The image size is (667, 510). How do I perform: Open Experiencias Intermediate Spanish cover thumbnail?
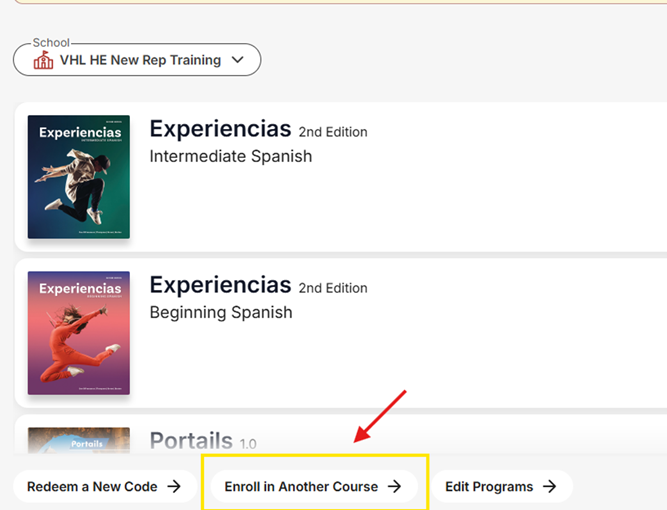point(79,177)
